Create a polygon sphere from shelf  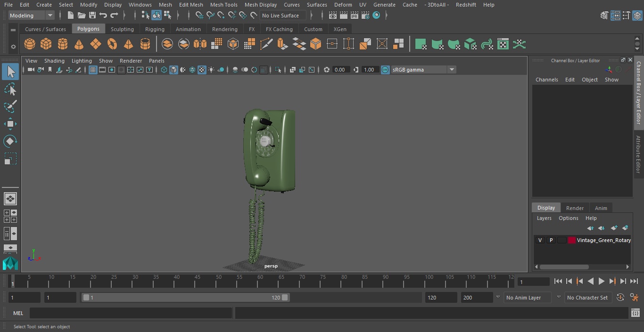pyautogui.click(x=30, y=44)
